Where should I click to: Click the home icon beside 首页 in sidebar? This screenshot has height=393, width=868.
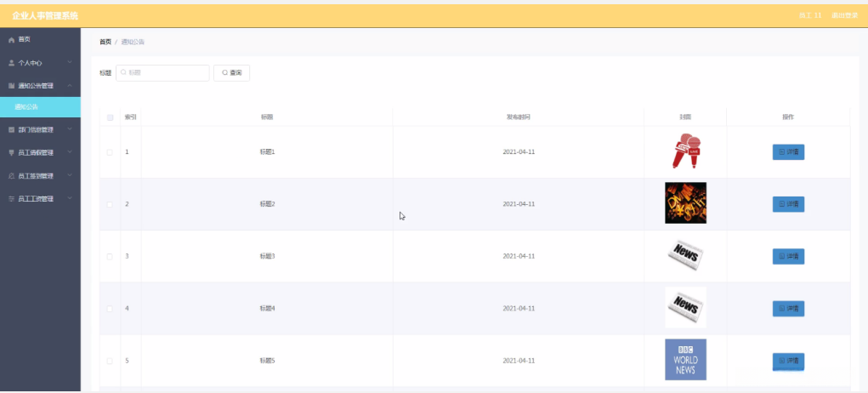(11, 40)
